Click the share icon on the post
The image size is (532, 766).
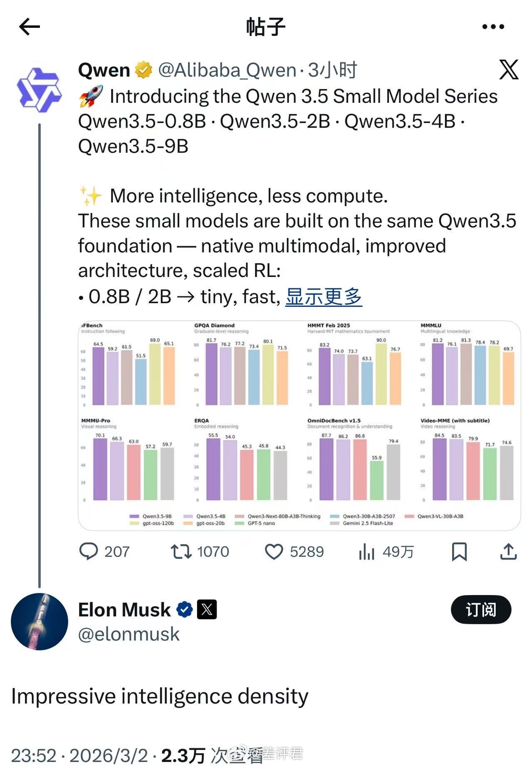click(x=508, y=552)
